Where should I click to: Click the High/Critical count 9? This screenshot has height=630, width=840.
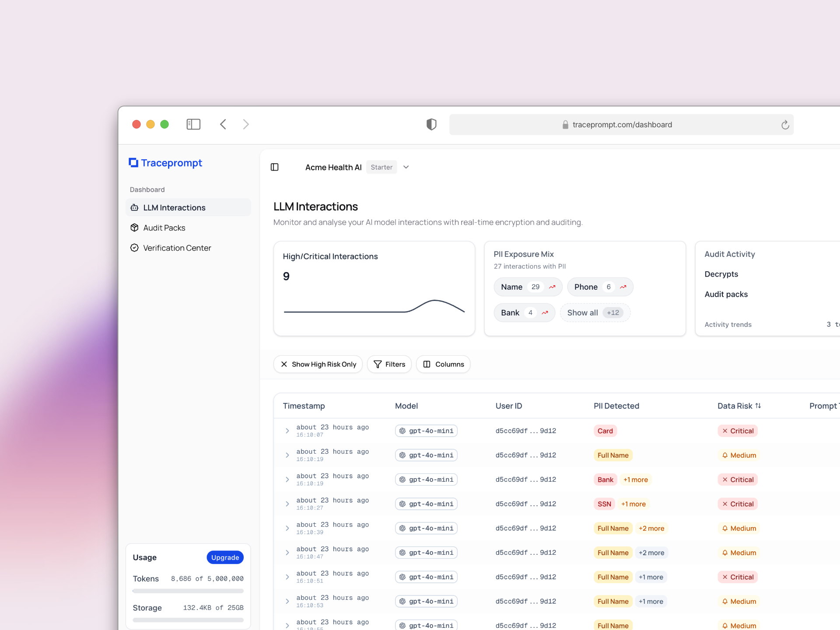pyautogui.click(x=286, y=276)
